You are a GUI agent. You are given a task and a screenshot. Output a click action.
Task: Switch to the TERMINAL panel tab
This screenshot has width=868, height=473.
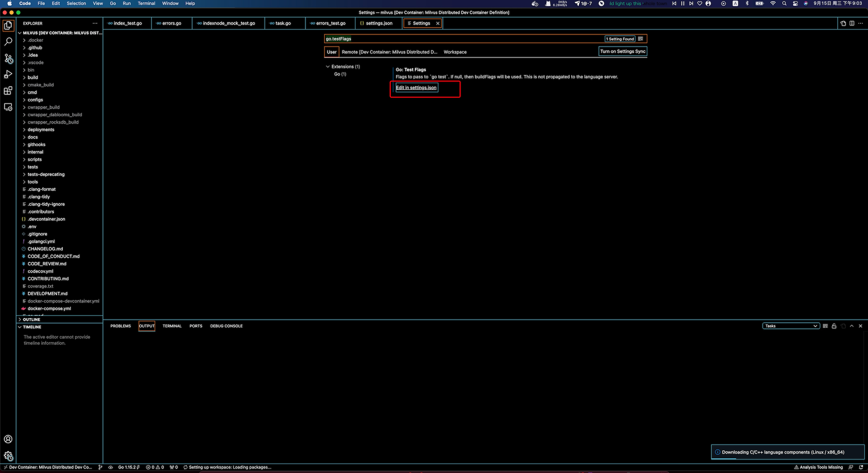(x=172, y=326)
